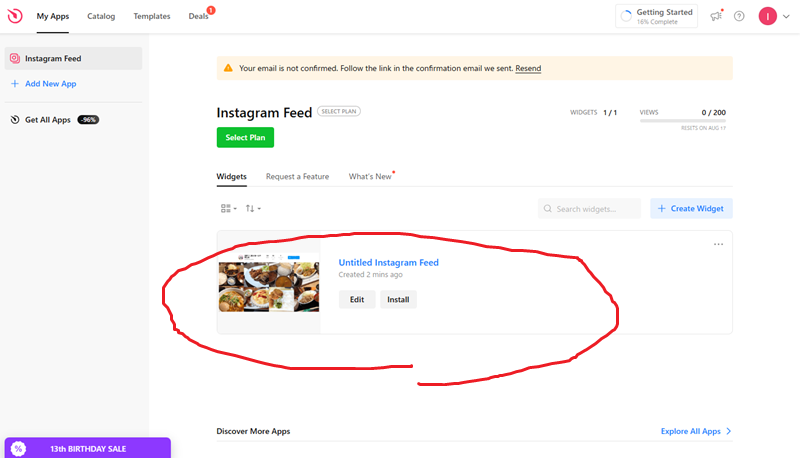This screenshot has width=800, height=458.
Task: Click the Elfsight logo icon
Action: (15, 16)
